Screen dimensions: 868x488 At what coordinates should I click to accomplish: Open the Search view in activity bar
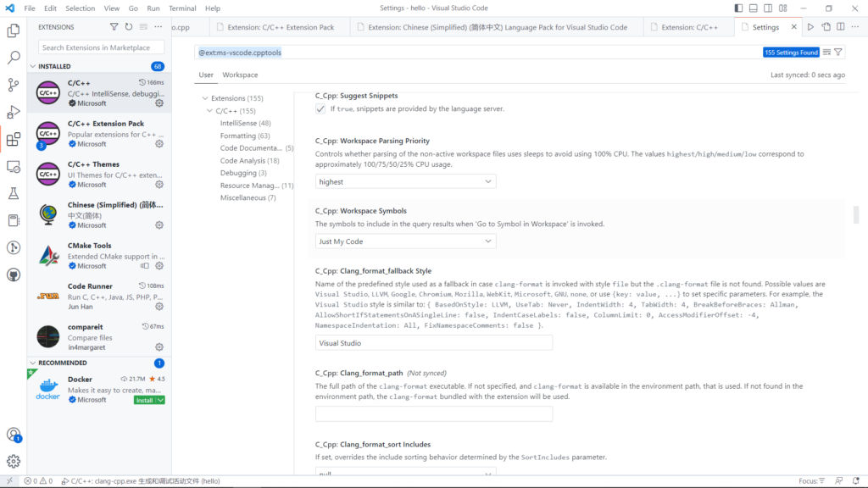pyautogui.click(x=14, y=58)
